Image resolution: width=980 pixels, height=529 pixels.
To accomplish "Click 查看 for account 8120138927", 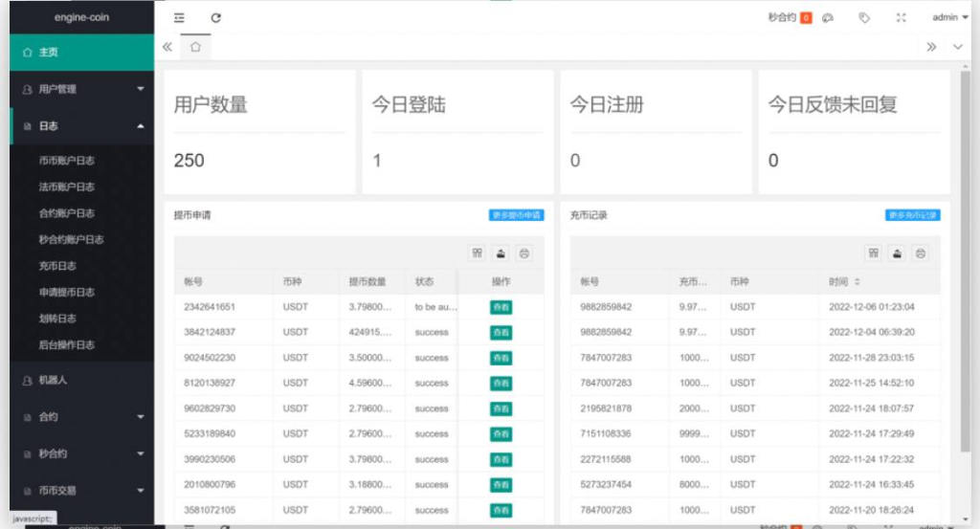I will point(501,383).
